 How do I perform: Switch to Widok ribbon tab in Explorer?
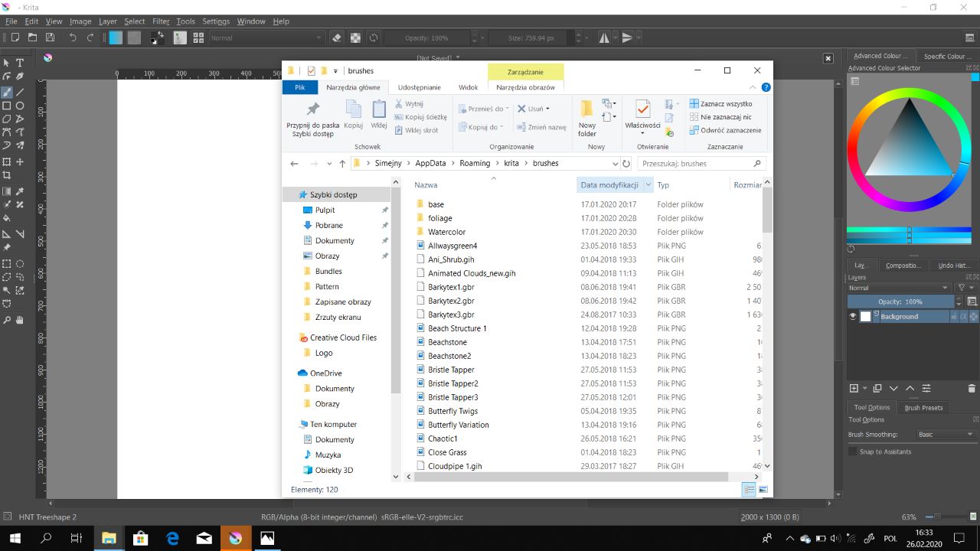tap(469, 87)
